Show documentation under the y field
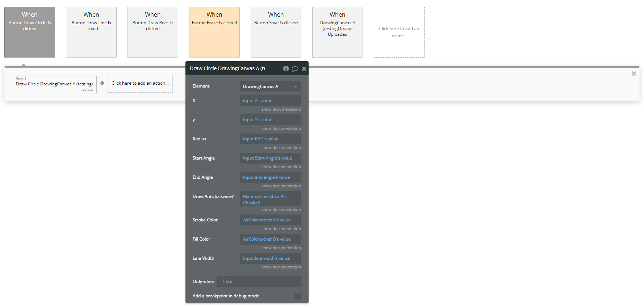The width and height of the screenshot is (644, 305). [281, 128]
